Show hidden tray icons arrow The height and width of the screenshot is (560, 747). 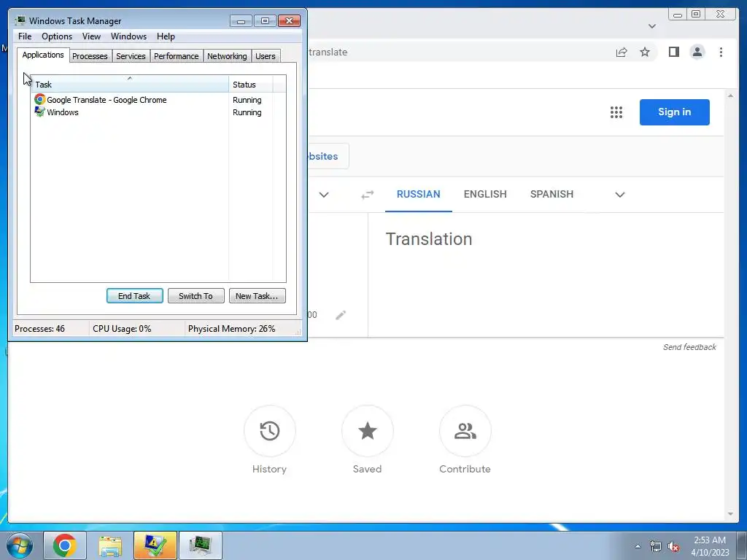pos(638,546)
